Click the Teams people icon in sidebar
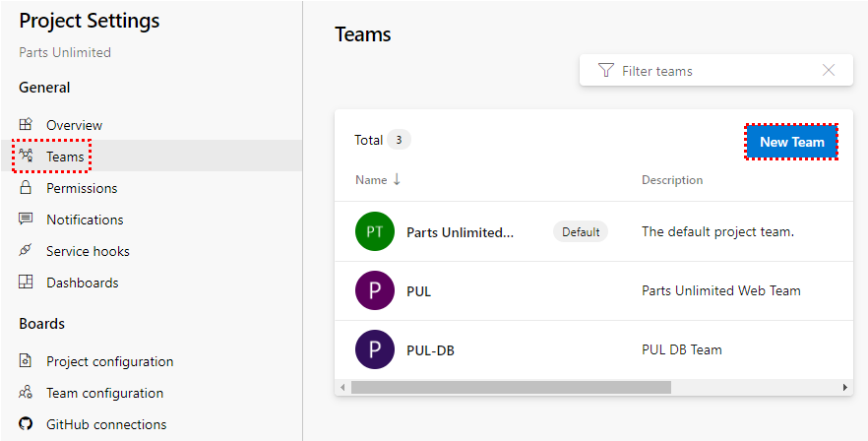Image resolution: width=868 pixels, height=441 pixels. point(26,156)
